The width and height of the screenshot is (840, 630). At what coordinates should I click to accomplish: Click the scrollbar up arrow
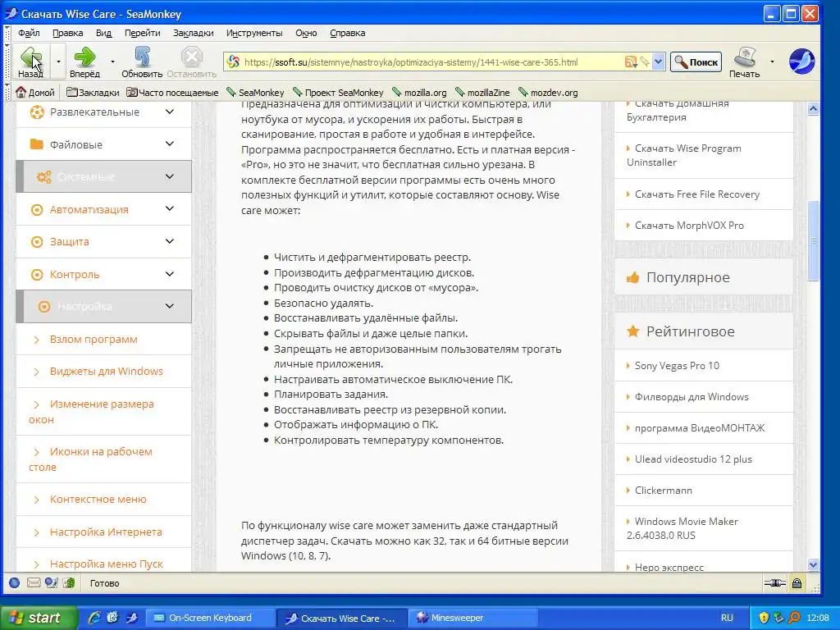813,109
